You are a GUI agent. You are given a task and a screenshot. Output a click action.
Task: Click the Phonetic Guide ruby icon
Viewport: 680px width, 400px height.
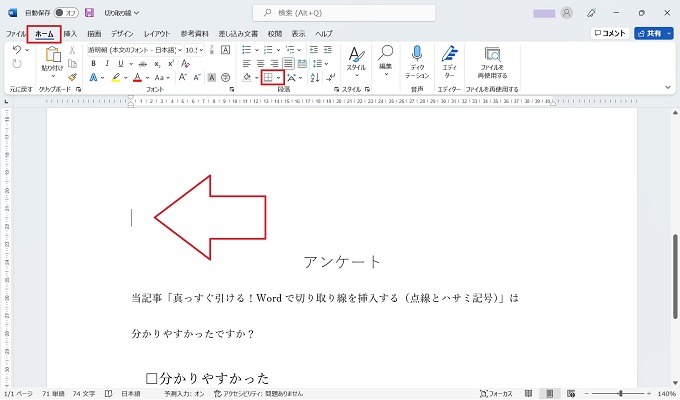click(x=212, y=50)
